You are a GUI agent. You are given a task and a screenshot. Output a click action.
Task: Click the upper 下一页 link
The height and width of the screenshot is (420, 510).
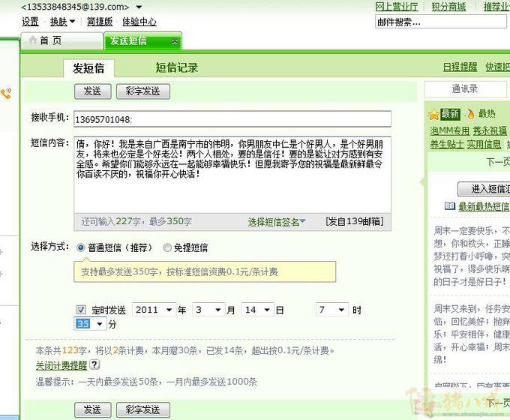pyautogui.click(x=498, y=162)
